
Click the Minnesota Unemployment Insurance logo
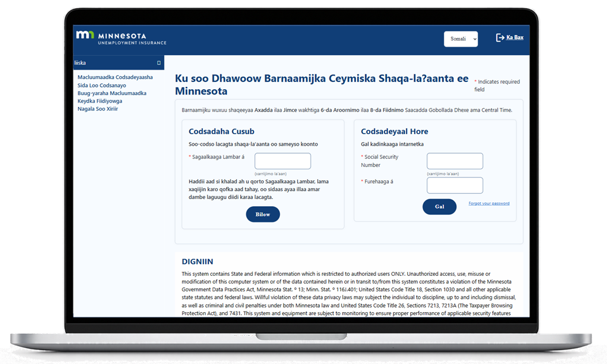121,38
